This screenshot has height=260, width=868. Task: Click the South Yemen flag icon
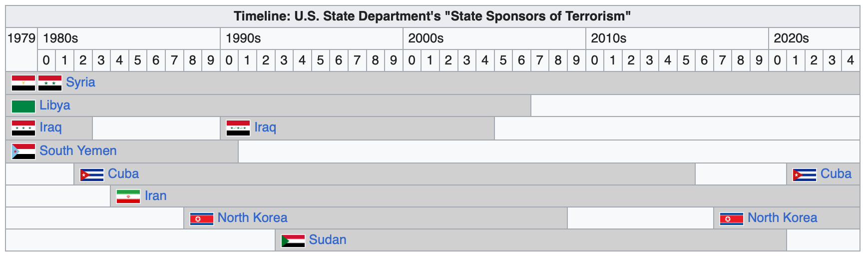click(x=23, y=151)
